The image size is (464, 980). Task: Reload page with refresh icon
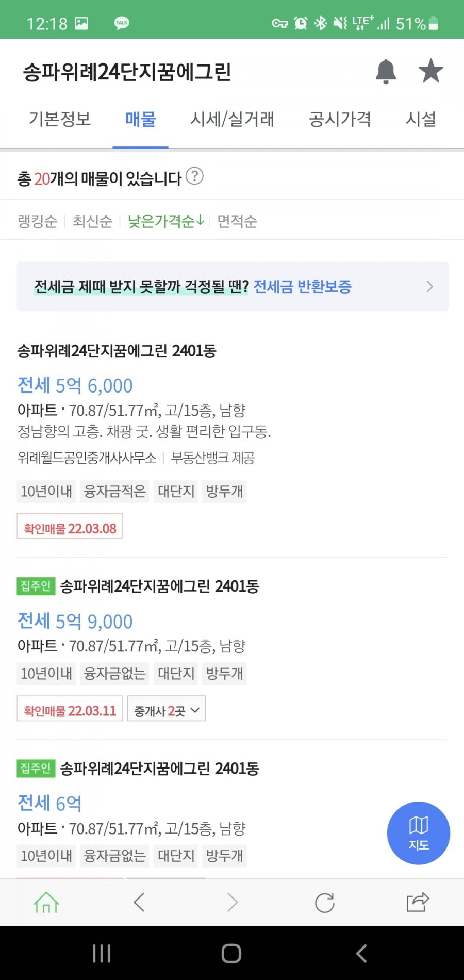pos(325,903)
